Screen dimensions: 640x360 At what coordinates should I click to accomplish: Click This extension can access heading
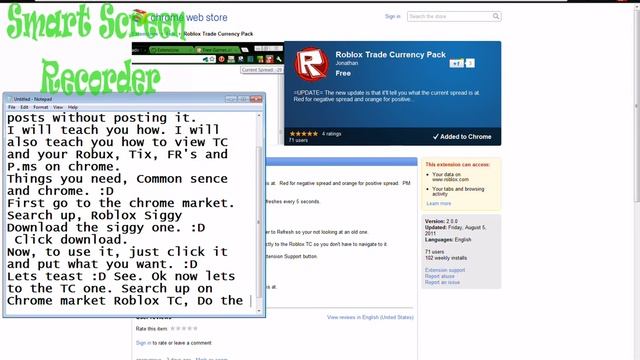pyautogui.click(x=458, y=164)
